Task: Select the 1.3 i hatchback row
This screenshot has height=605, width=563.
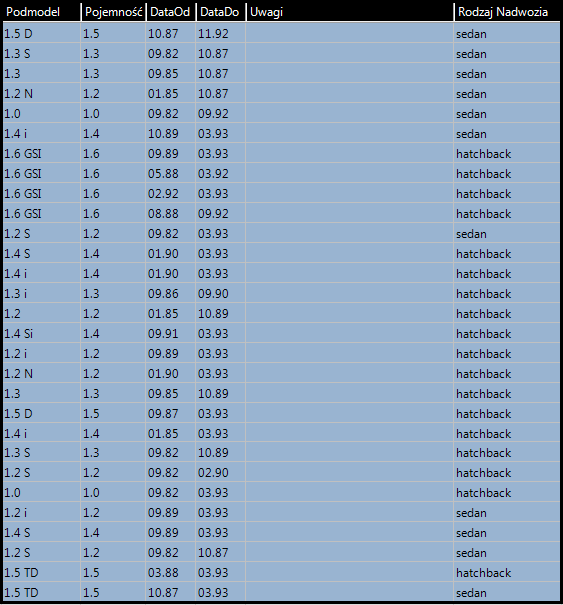Action: pos(281,293)
